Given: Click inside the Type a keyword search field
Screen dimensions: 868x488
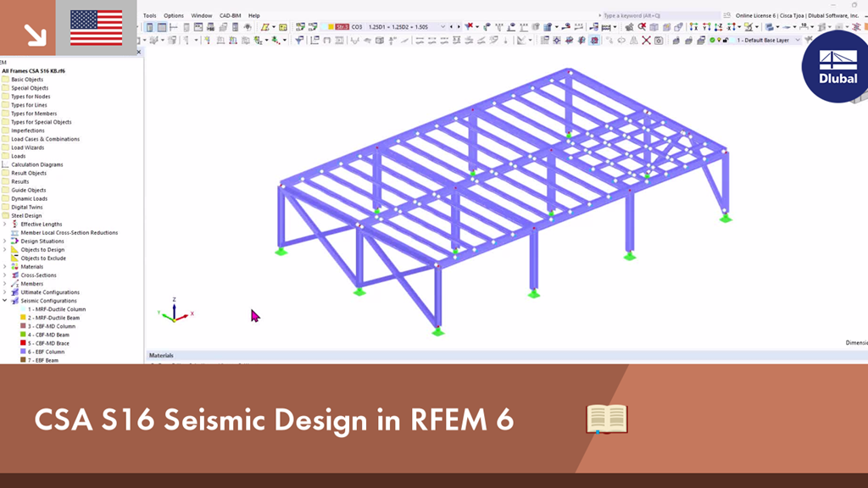Looking at the screenshot, I should (660, 14).
